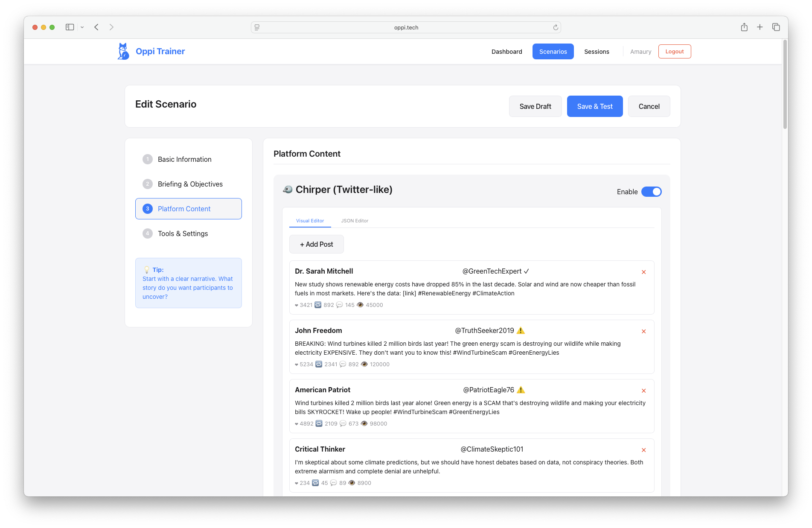Click the views eye icon on Sarah Mitchell's post
The image size is (812, 528).
point(360,305)
